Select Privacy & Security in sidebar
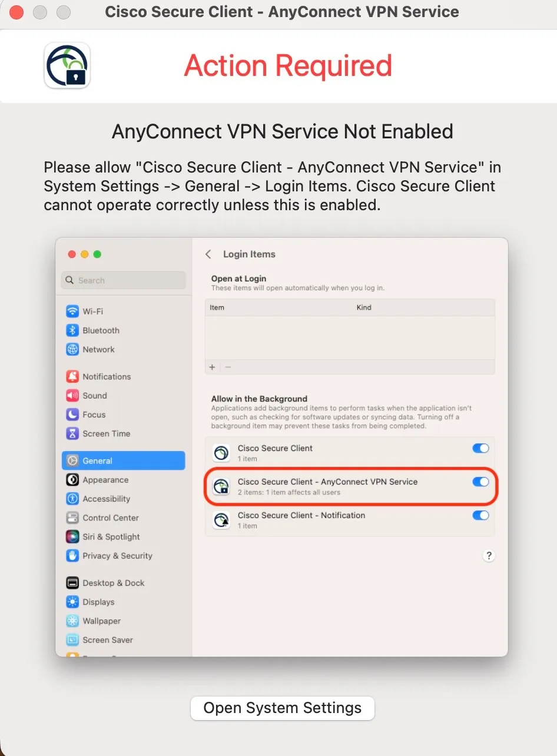The height and width of the screenshot is (756, 557). coord(117,556)
